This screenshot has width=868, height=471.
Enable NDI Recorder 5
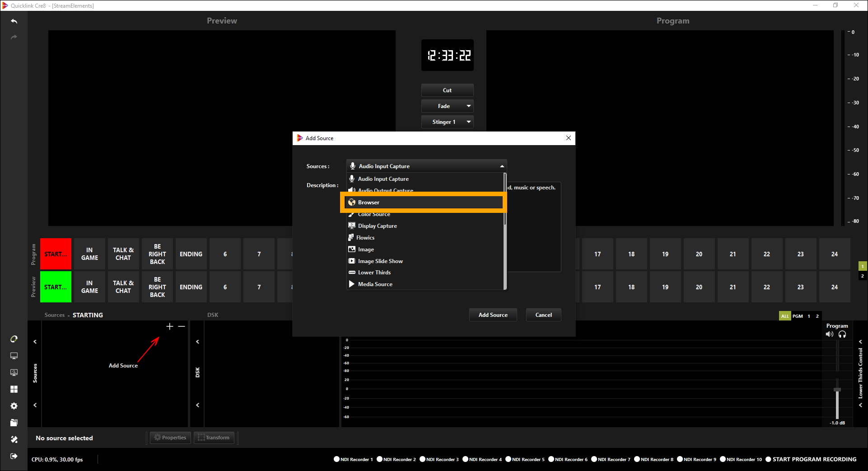point(508,459)
